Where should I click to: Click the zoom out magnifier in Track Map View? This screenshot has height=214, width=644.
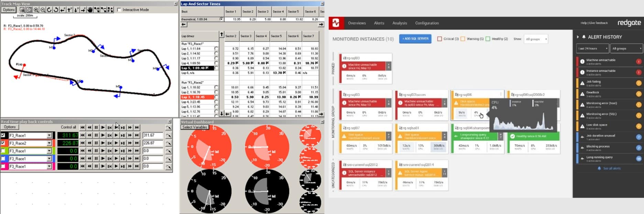(x=43, y=10)
